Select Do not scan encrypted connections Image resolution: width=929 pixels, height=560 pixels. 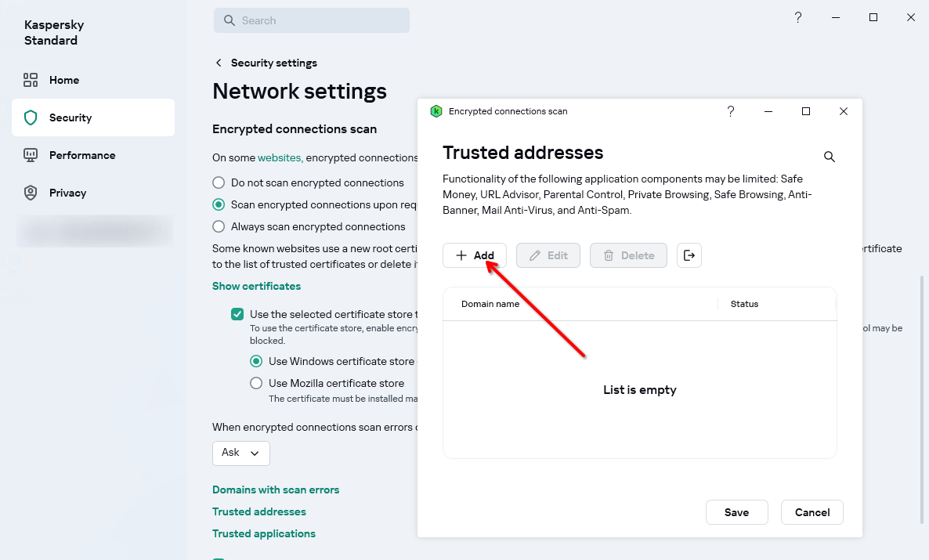219,182
